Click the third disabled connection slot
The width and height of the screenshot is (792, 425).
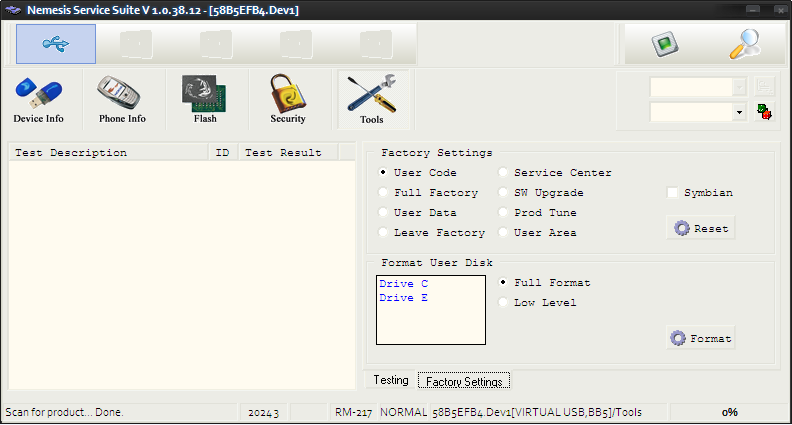(x=216, y=44)
